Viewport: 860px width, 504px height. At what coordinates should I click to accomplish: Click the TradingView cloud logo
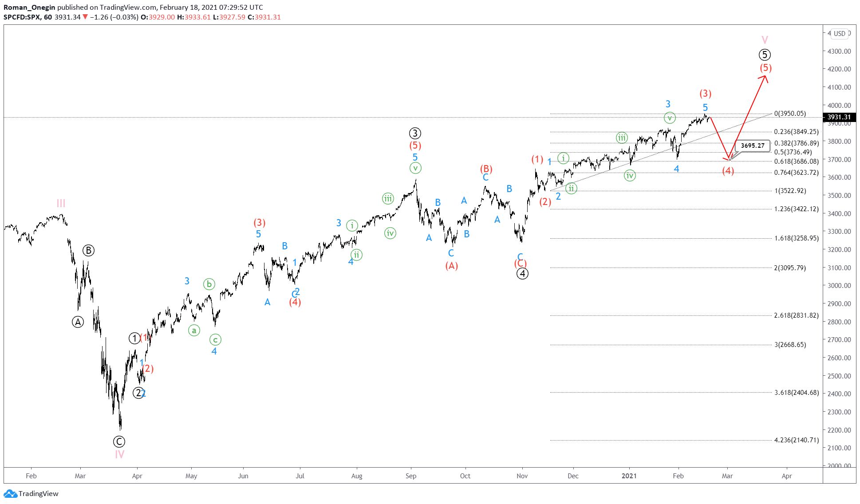(10, 493)
